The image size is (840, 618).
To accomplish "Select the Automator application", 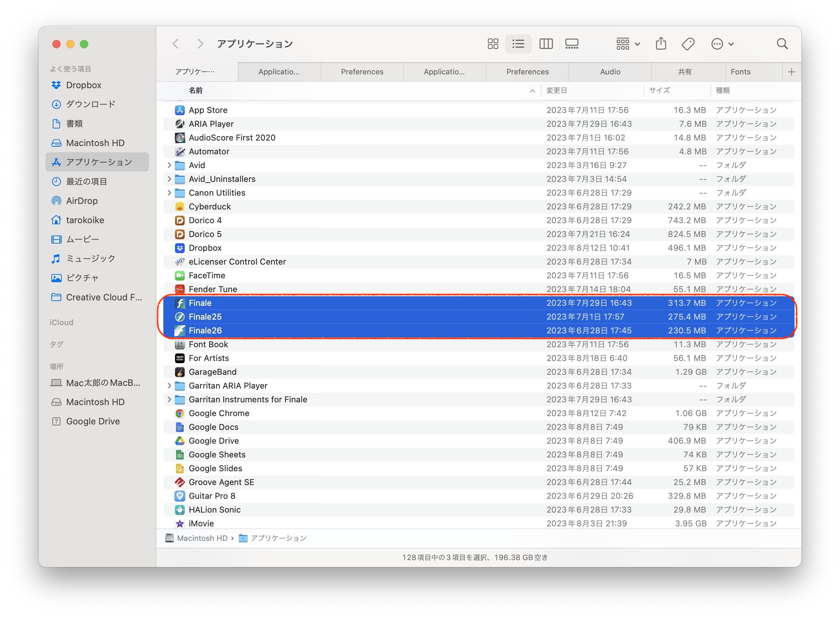I will coord(479,151).
